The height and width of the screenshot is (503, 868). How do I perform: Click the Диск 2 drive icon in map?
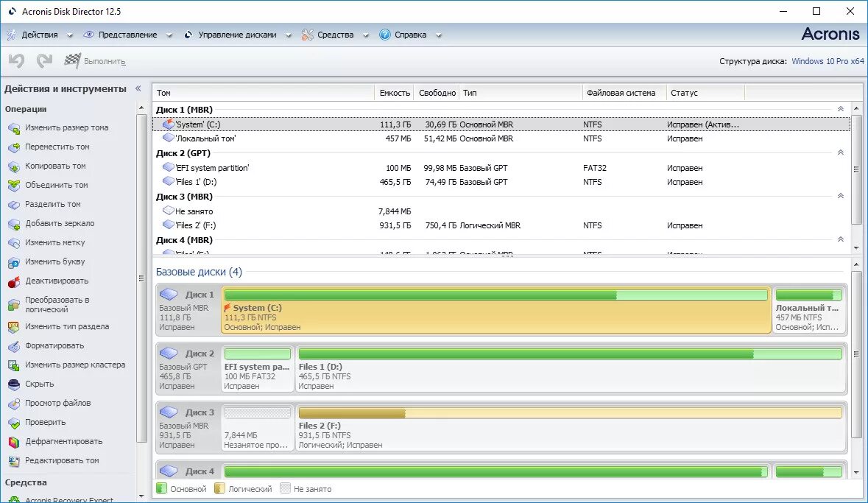(169, 353)
